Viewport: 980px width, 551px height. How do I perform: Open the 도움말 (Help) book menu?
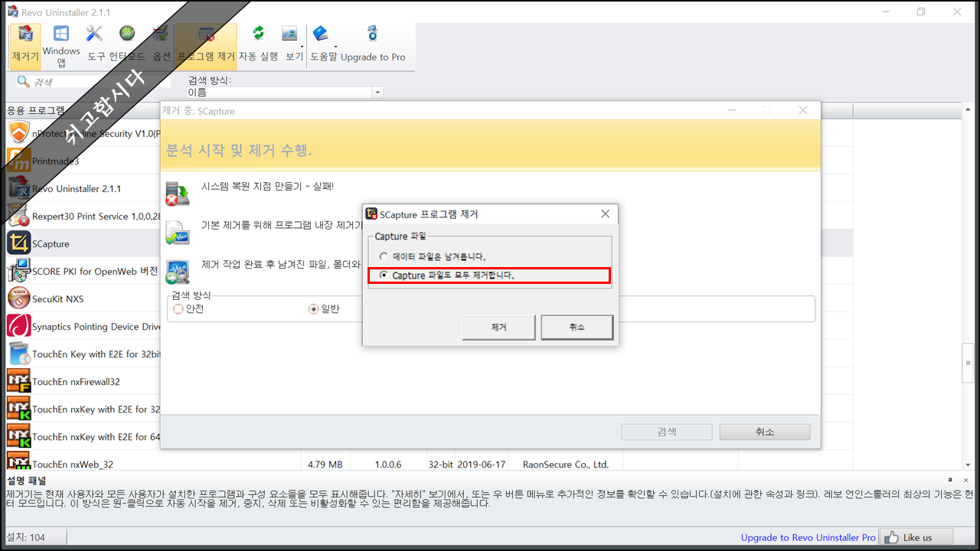point(323,45)
